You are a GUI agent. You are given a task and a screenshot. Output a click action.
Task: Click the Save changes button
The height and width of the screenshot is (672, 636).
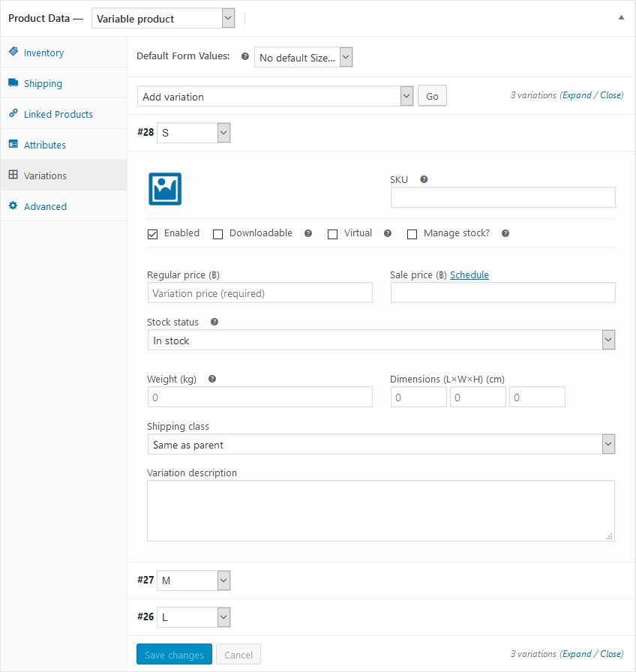[175, 655]
